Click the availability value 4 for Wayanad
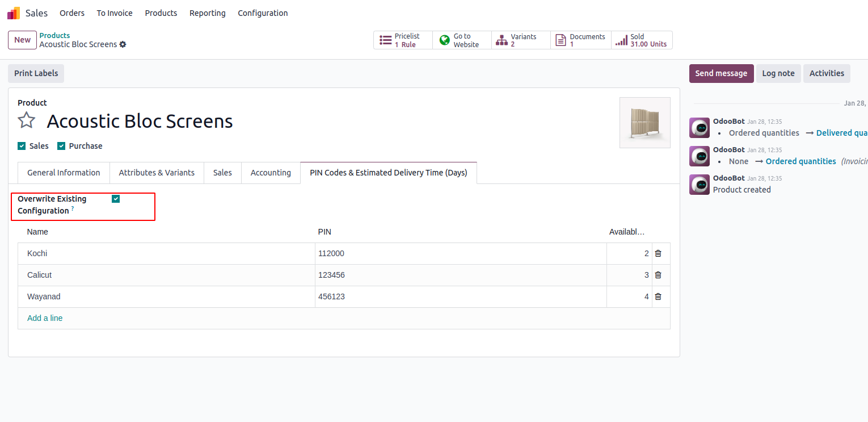 [629, 297]
